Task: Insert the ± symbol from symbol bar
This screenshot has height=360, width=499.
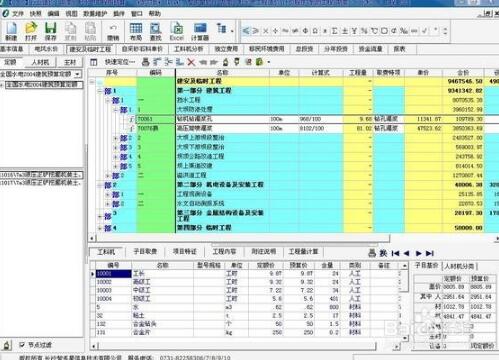Action: click(x=345, y=31)
